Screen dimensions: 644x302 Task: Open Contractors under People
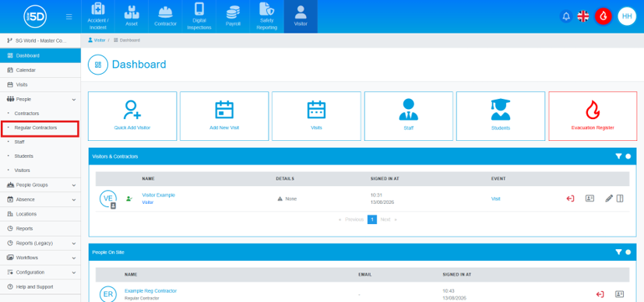click(26, 114)
